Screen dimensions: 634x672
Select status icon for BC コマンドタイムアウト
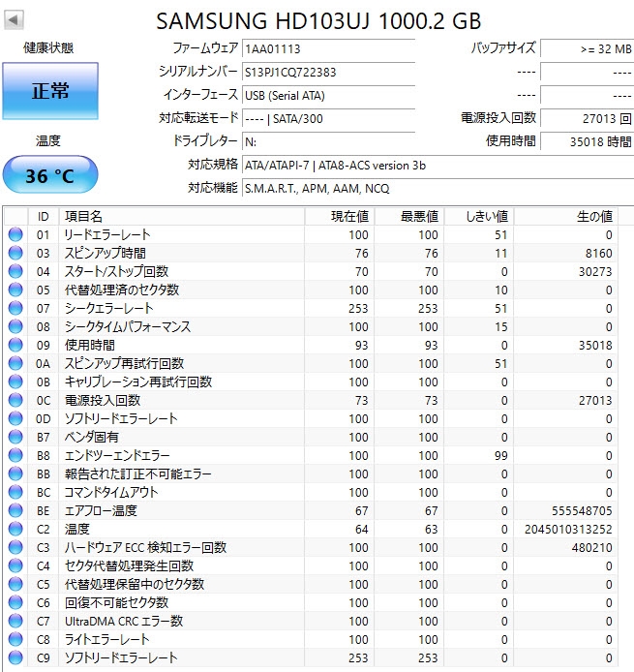coord(15,493)
